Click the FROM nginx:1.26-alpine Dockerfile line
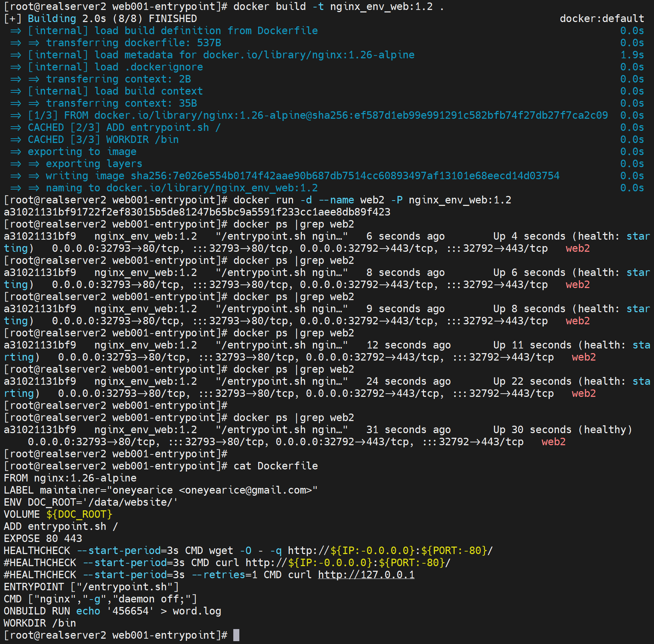Image resolution: width=654 pixels, height=644 pixels. (70, 478)
